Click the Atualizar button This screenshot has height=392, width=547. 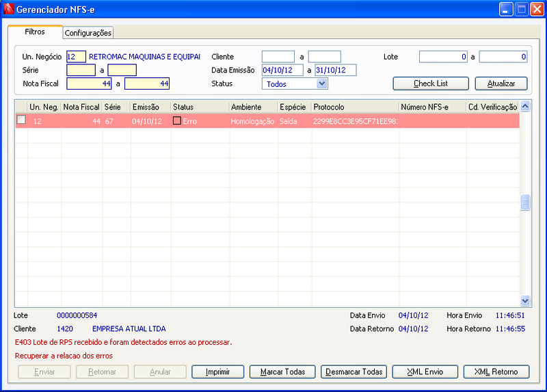(x=501, y=83)
